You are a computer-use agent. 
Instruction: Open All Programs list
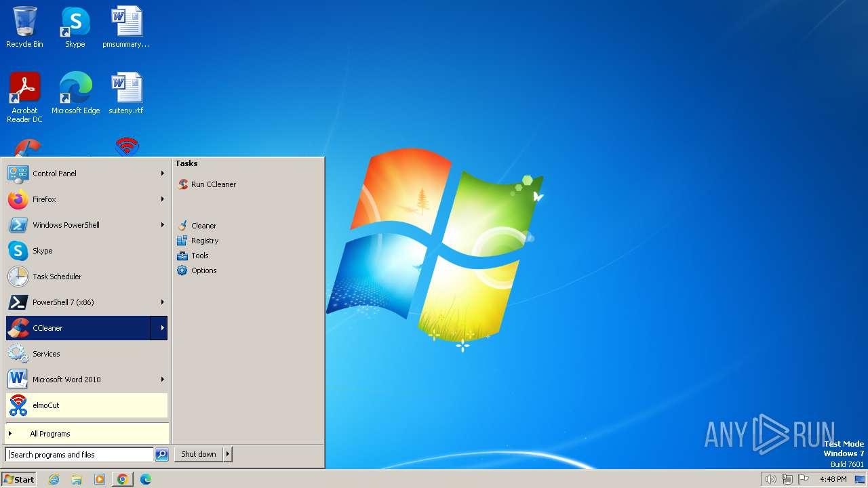coord(87,434)
